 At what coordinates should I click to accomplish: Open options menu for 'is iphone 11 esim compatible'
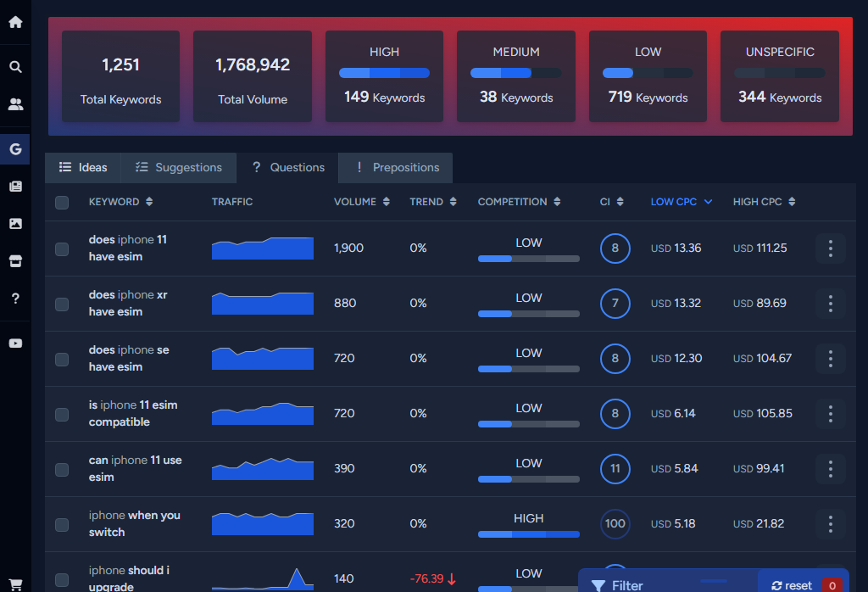click(831, 414)
